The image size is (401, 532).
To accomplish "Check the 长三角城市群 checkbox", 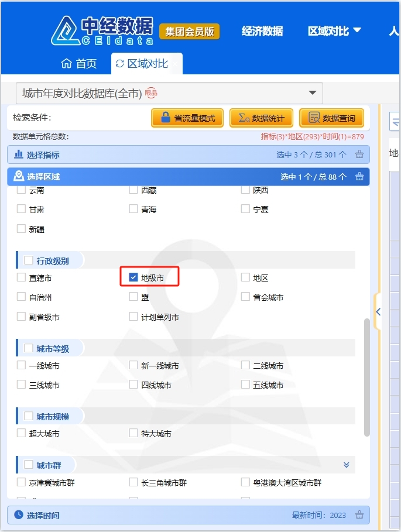I will 133,482.
